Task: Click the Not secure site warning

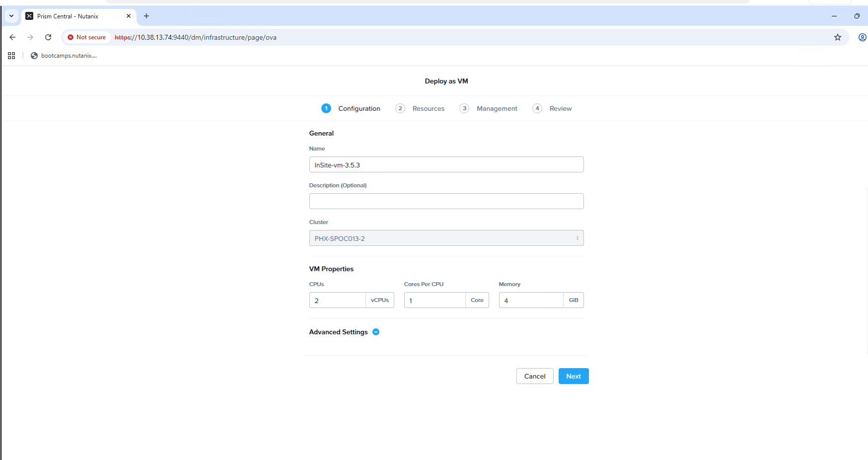Action: (87, 37)
